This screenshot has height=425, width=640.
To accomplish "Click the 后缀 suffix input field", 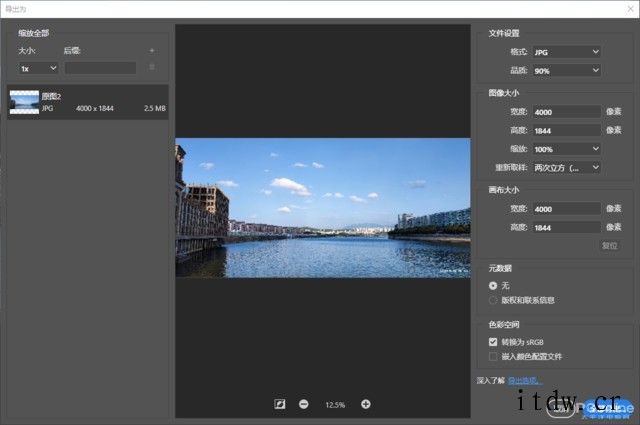I will (100, 68).
